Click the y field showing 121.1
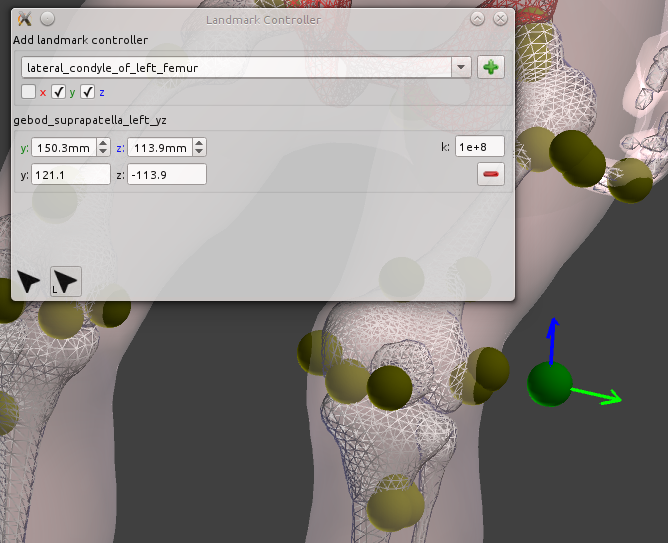668x543 pixels. coord(71,174)
